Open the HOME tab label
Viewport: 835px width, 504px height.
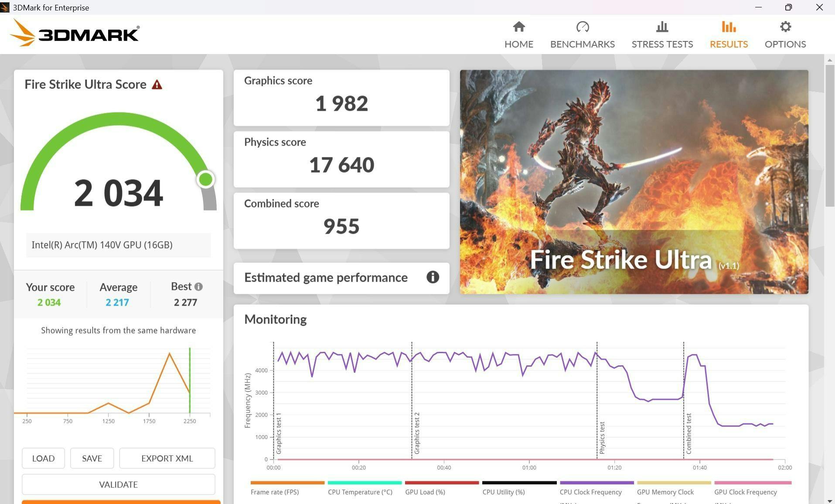pos(518,44)
